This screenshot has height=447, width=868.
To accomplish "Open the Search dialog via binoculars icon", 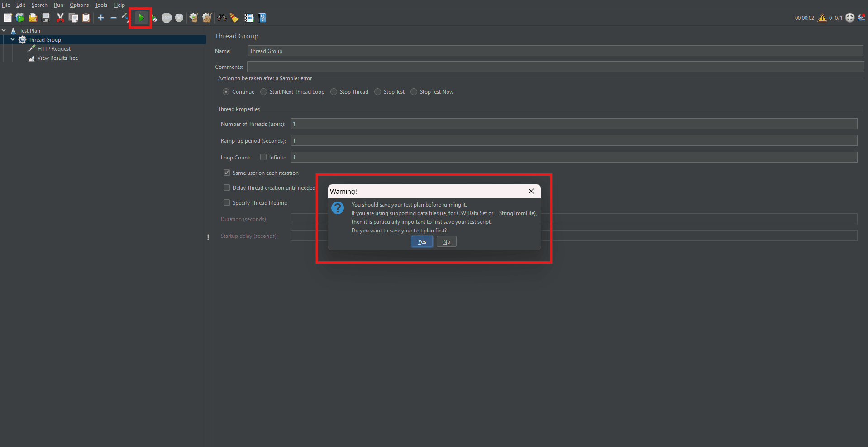I will tap(221, 18).
